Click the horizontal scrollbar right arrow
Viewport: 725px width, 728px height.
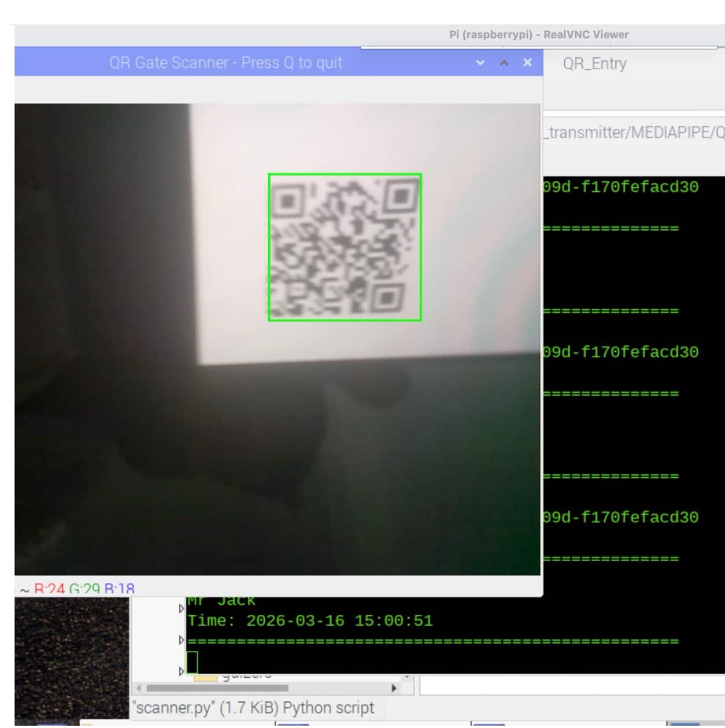394,688
